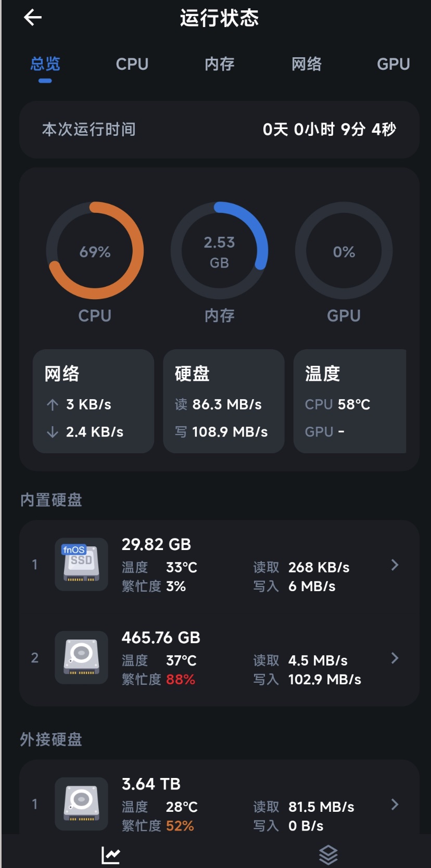Image resolution: width=431 pixels, height=868 pixels.
Task: Open the 硬盘 read/write card
Action: coord(224,401)
